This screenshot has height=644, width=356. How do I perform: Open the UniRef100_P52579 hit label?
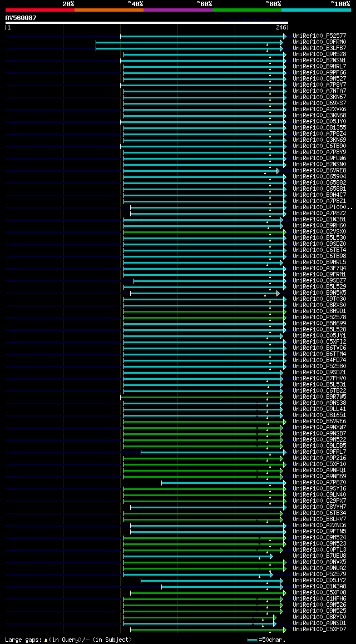tap(319, 574)
